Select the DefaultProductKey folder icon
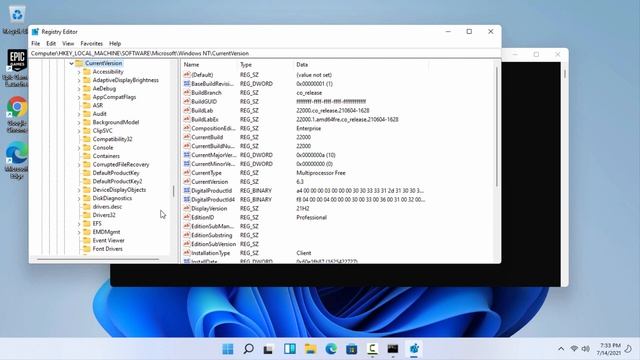This screenshot has width=640, height=360. 87,173
